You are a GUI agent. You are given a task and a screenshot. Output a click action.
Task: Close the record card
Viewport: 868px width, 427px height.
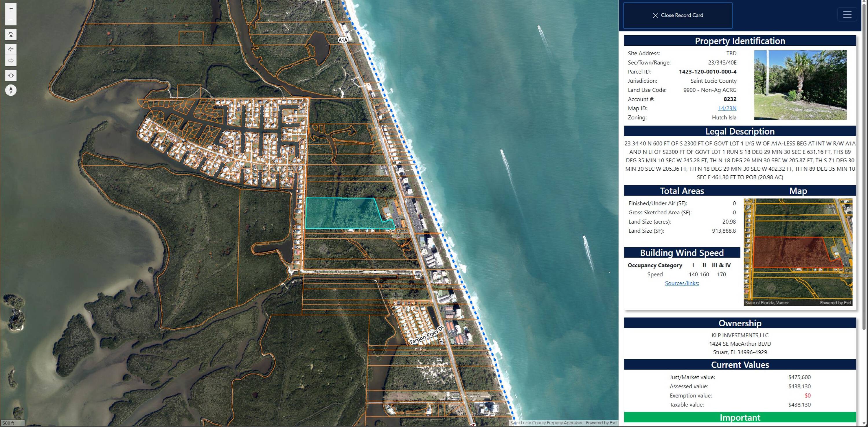678,15
